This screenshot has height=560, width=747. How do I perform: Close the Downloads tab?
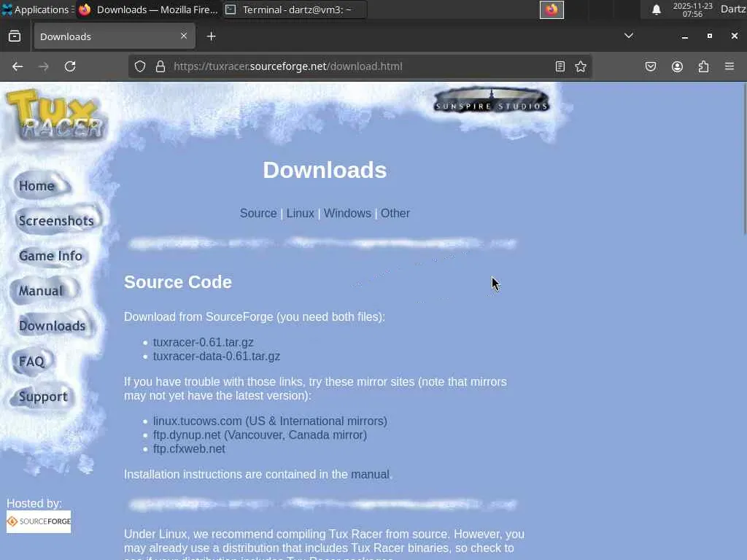tap(184, 36)
